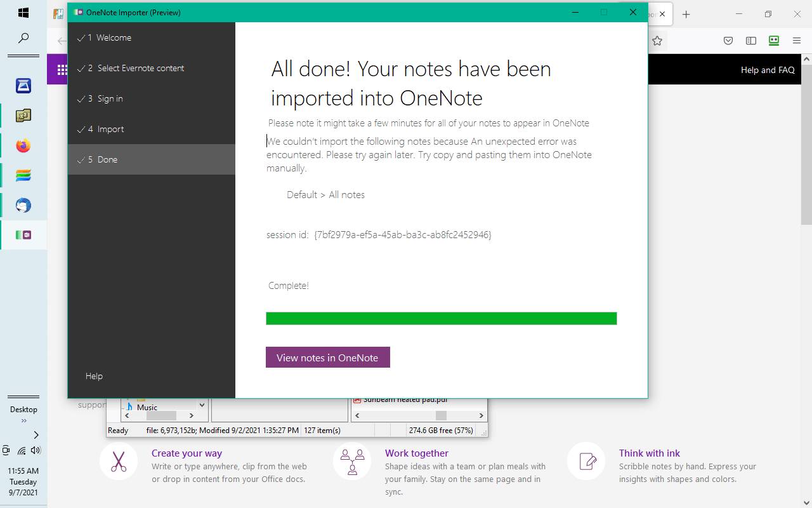Click the 'Default > All notes' entry
Viewport: 812px width, 508px height.
tap(325, 195)
